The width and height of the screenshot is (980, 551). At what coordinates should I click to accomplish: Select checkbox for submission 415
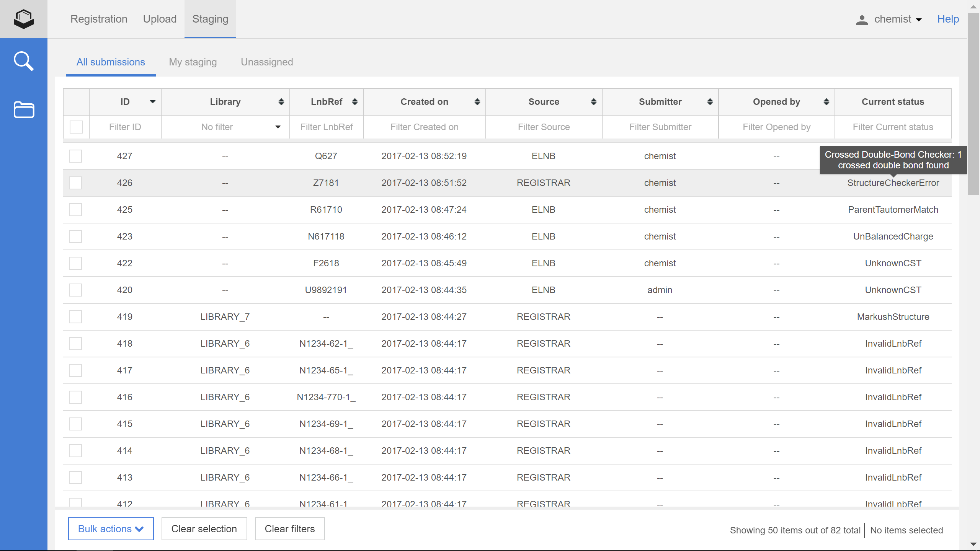tap(75, 424)
